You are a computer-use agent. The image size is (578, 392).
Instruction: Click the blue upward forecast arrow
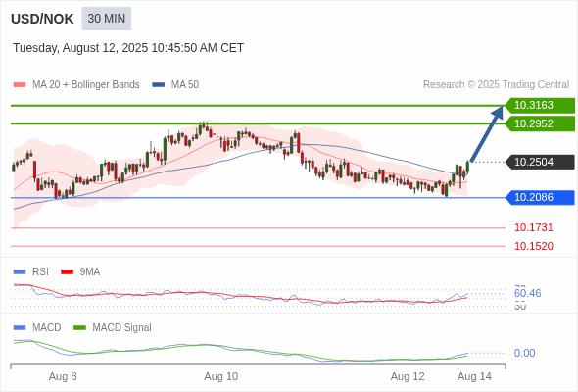487,133
